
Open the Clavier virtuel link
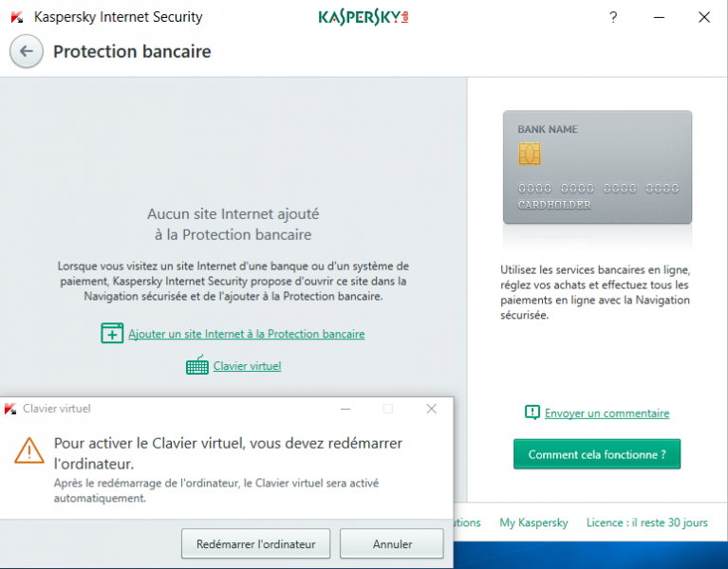pos(247,366)
